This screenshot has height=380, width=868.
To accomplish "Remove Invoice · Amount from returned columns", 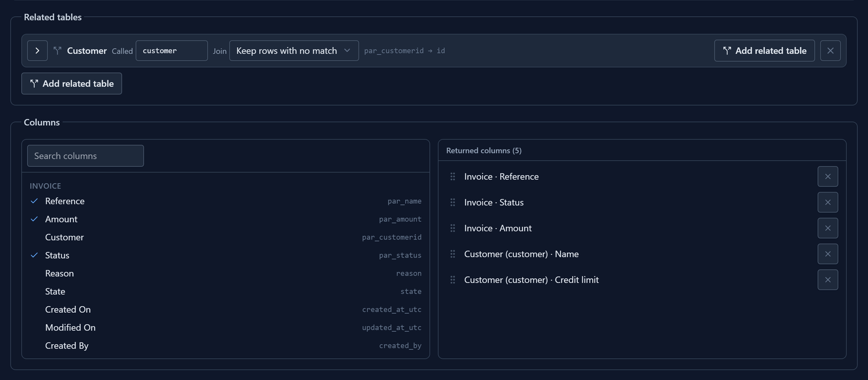I will (828, 228).
